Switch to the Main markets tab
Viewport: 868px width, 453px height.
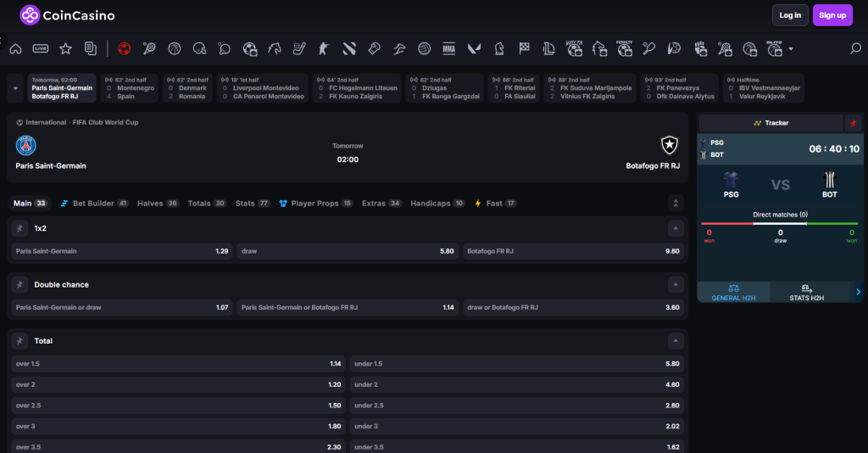[x=30, y=204]
